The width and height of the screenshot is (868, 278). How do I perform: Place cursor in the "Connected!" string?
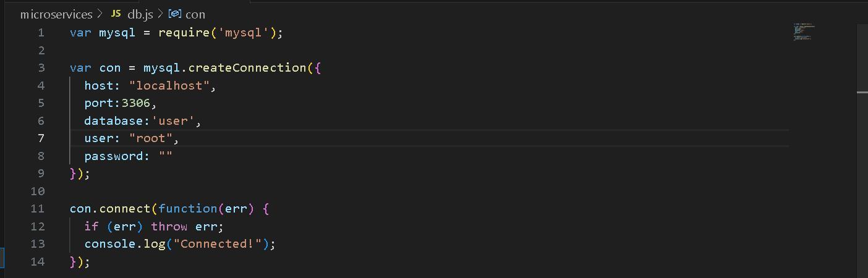tap(218, 244)
